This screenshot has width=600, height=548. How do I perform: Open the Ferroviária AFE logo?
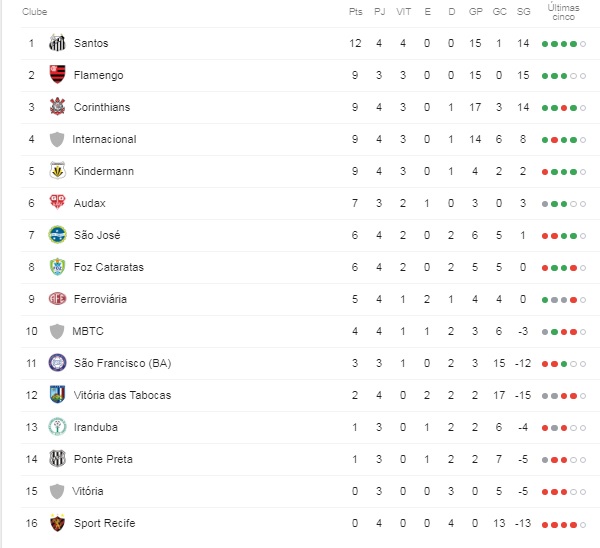(57, 298)
